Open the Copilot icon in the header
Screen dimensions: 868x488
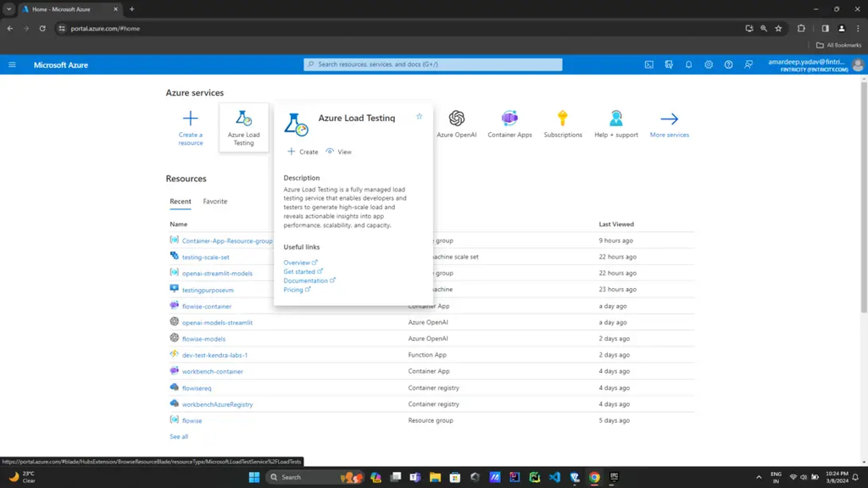[x=669, y=64]
